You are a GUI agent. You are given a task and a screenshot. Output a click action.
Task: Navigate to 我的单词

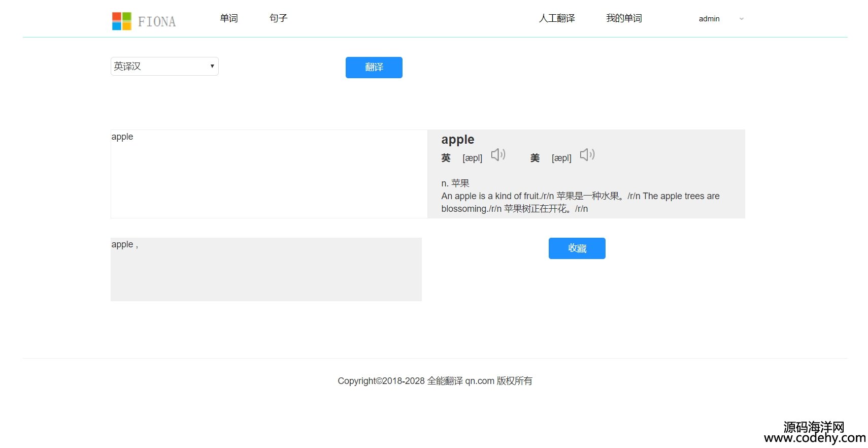[x=623, y=18]
